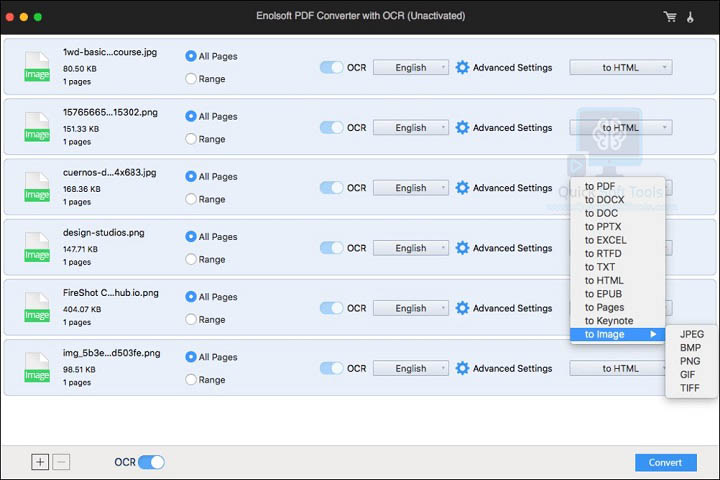Choose 'to RTFD' from the format menu

618,254
